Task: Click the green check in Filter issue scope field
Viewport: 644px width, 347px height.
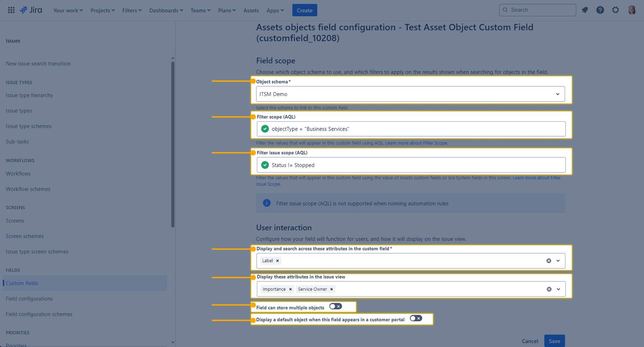Action: [x=265, y=165]
